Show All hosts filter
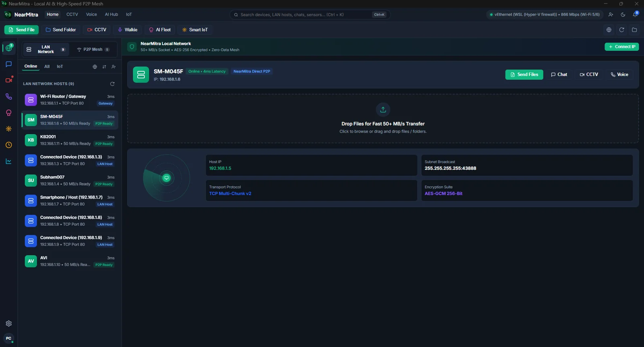The image size is (644, 347). click(47, 66)
